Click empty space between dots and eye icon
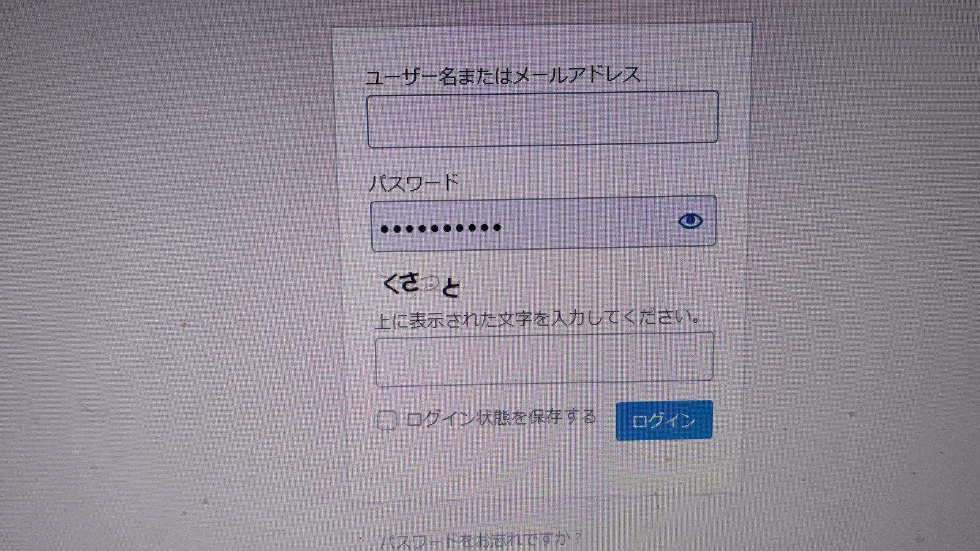 (588, 225)
